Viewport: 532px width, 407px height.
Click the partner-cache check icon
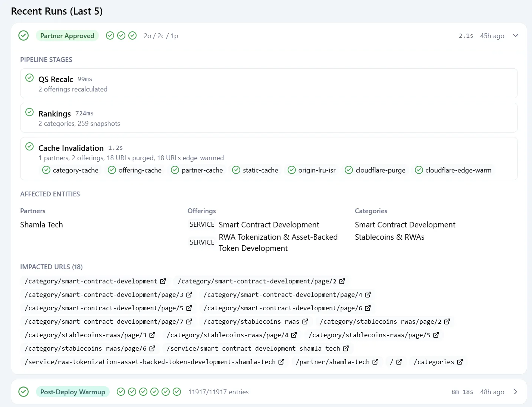pos(175,170)
